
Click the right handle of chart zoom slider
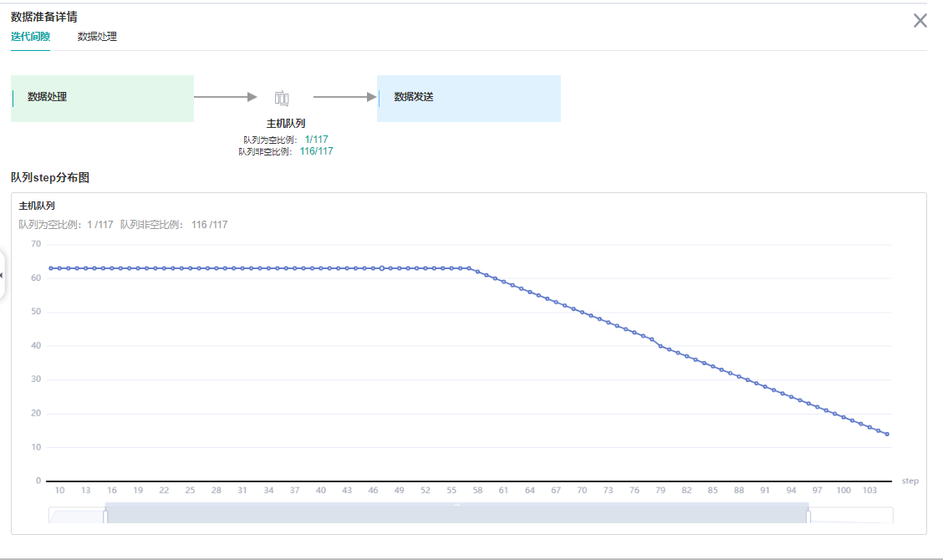point(808,516)
